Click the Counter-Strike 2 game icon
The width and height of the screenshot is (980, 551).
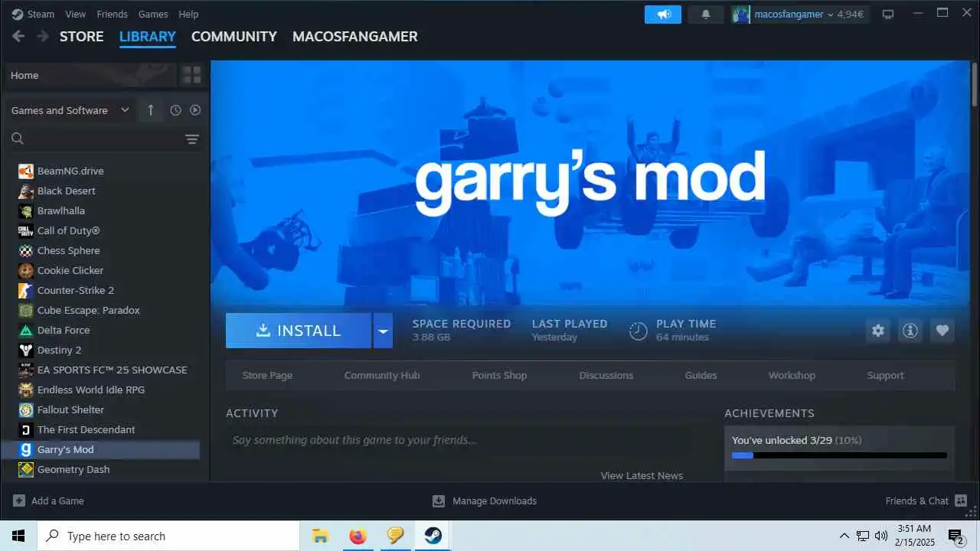pyautogui.click(x=26, y=290)
